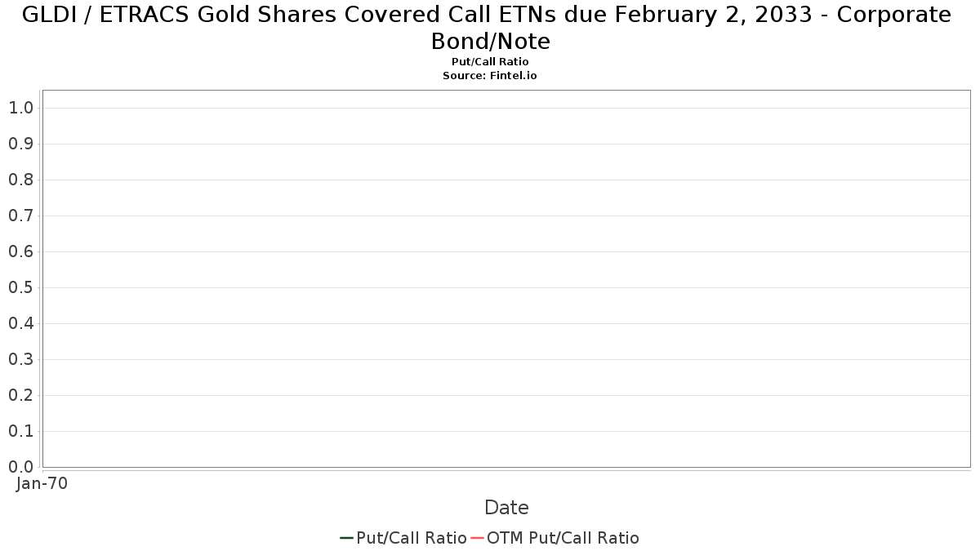
Task: Click the 0.0 y-axis label
Action: tap(20, 467)
